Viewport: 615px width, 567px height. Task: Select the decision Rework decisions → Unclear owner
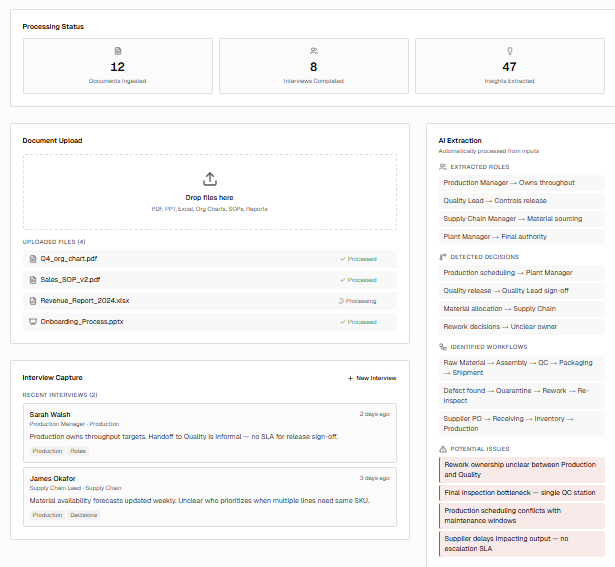pos(522,327)
